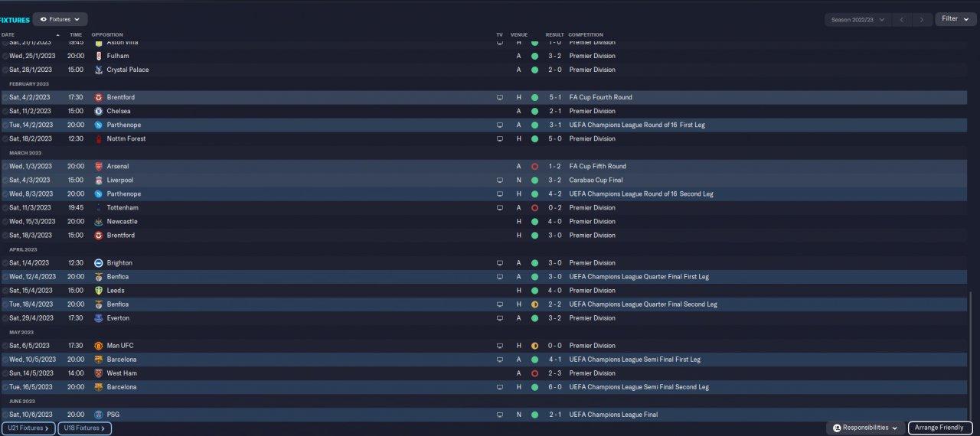Sort by the Venue column header
The height and width of the screenshot is (436, 980).
(519, 34)
